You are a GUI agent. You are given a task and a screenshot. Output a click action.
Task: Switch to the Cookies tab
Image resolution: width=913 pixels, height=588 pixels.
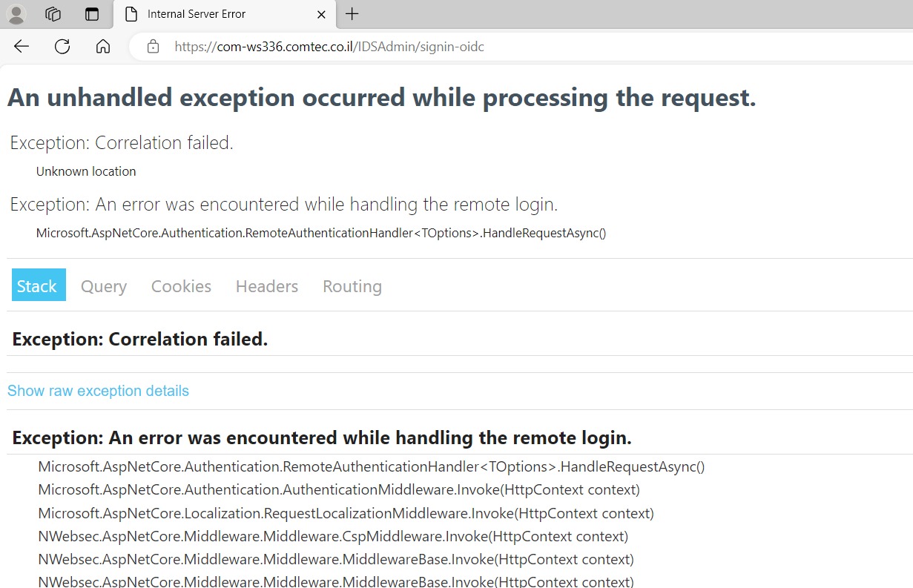[181, 285]
